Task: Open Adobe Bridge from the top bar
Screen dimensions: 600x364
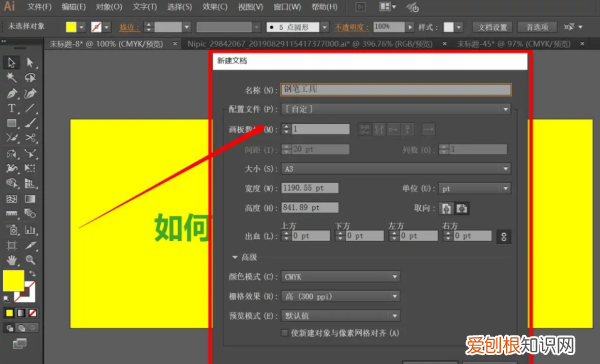Action: pyautogui.click(x=360, y=7)
